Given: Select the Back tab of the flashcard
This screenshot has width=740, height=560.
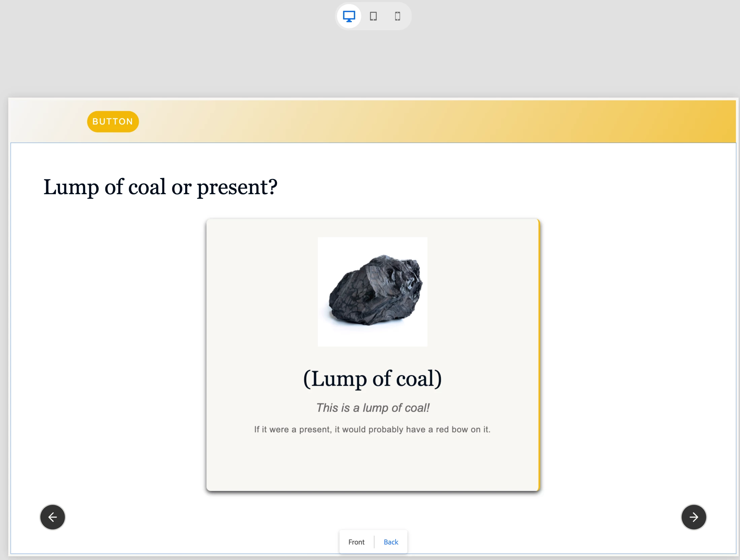Looking at the screenshot, I should [x=391, y=542].
